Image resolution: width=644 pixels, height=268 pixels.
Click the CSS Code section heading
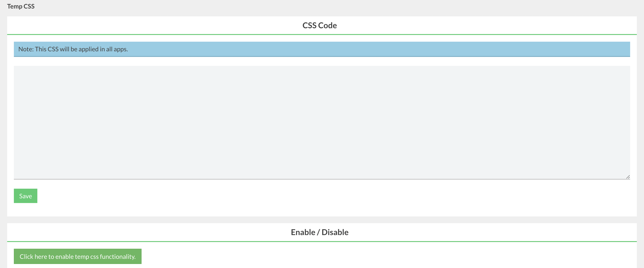click(x=320, y=25)
